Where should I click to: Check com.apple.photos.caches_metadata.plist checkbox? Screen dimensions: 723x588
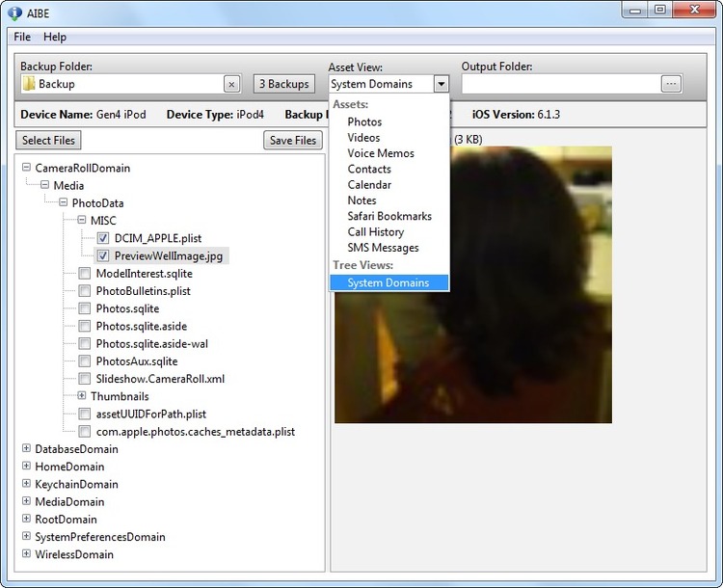[85, 431]
